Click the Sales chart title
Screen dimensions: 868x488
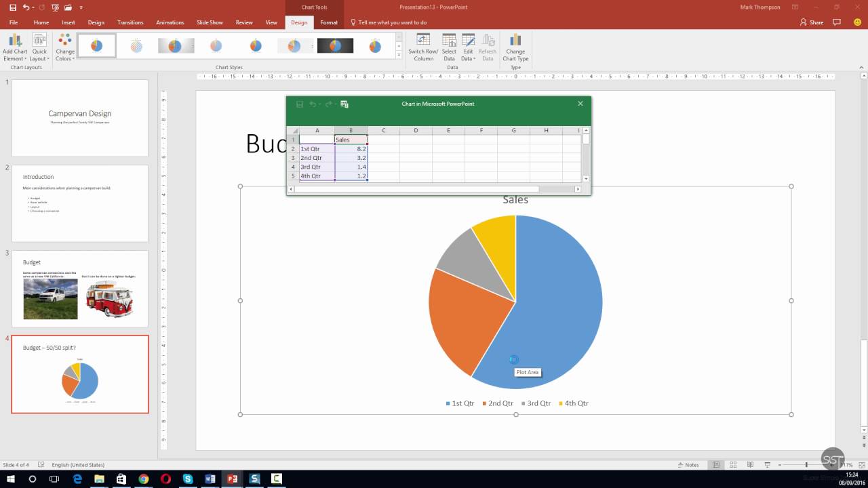515,199
